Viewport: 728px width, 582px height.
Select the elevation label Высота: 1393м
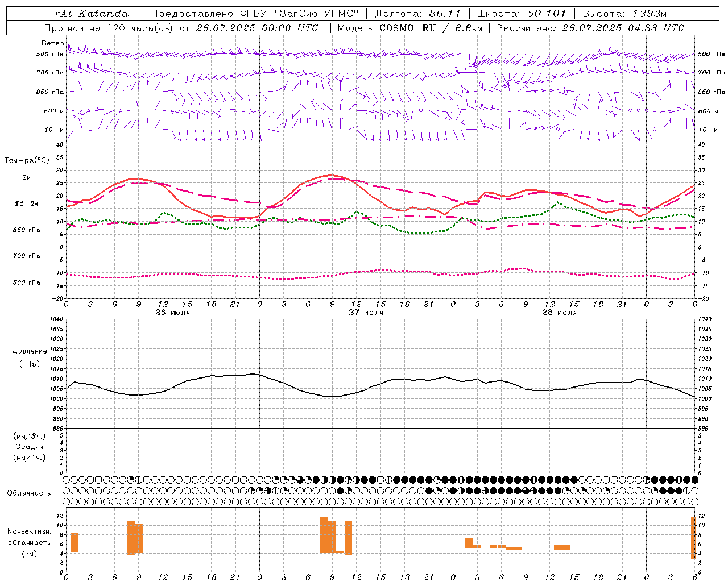[624, 14]
